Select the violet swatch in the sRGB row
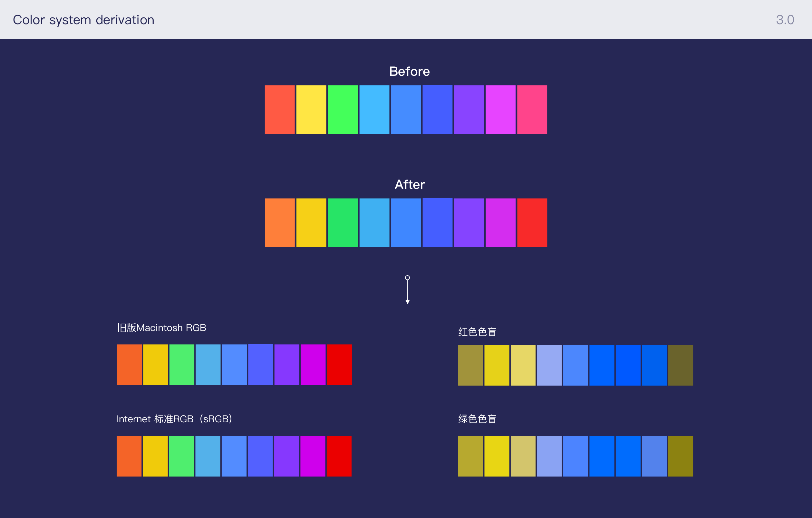The image size is (812, 518). [286, 456]
